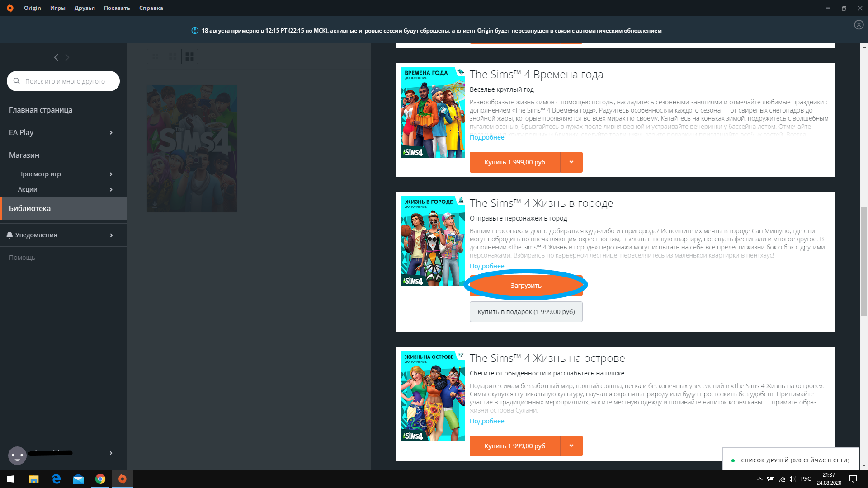This screenshot has height=488, width=868.
Task: Expand the user profile menu arrow
Action: point(111,453)
